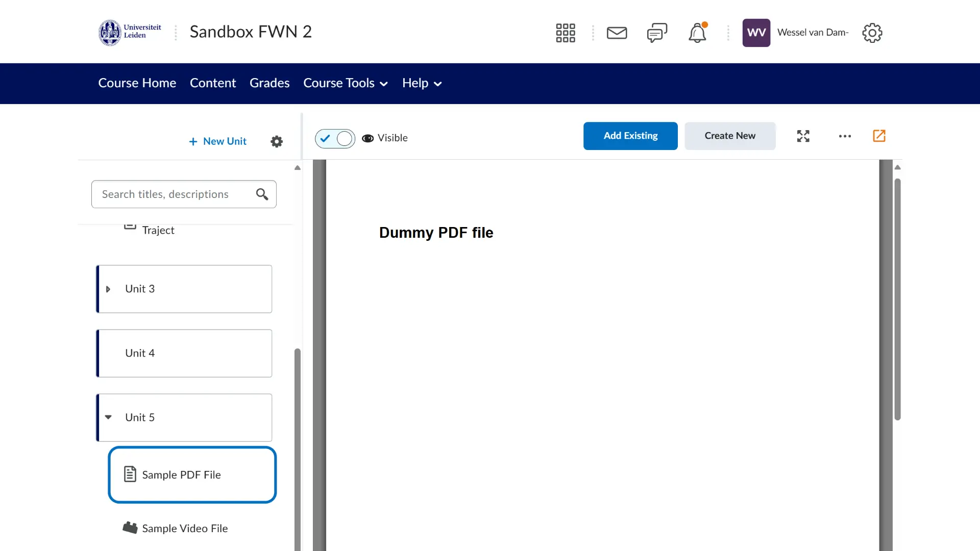Click the fullscreen expand icon
Image resolution: width=980 pixels, height=551 pixels.
pyautogui.click(x=803, y=136)
